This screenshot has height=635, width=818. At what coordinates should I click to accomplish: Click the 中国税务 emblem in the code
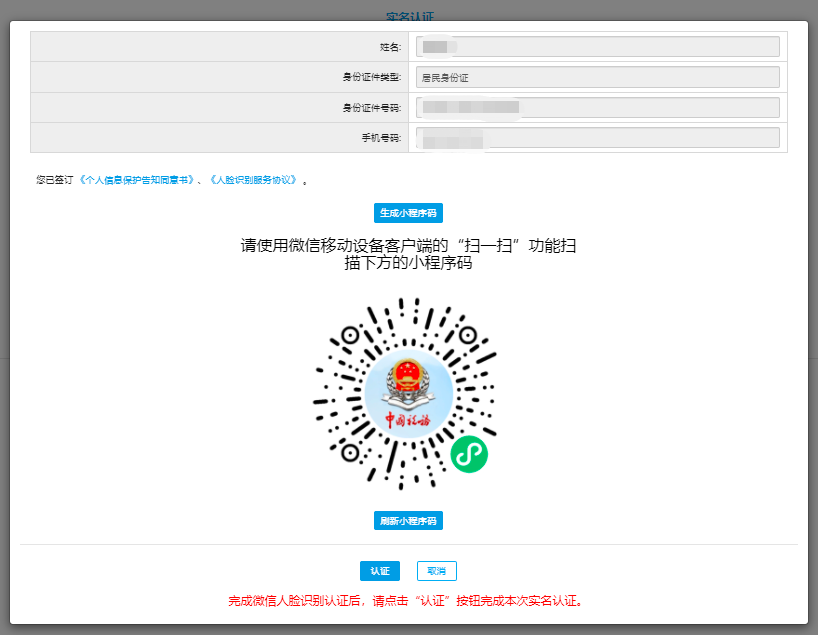[408, 394]
